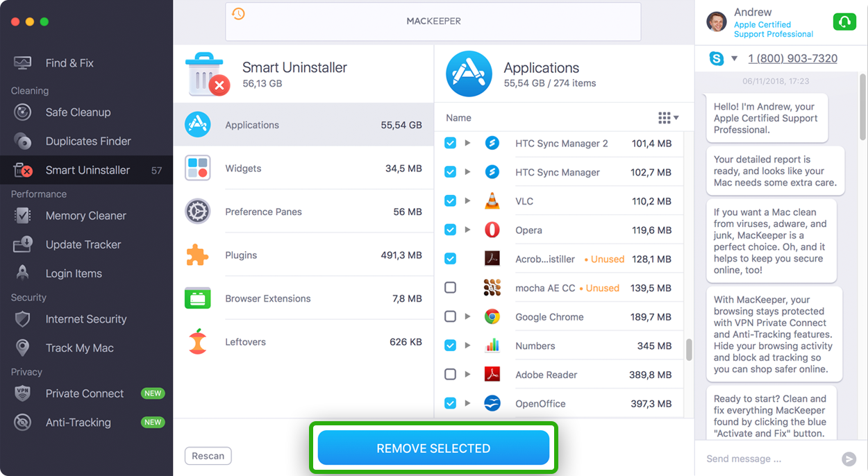Image resolution: width=868 pixels, height=476 pixels.
Task: Click the Leftovers apple core icon
Action: 198,341
